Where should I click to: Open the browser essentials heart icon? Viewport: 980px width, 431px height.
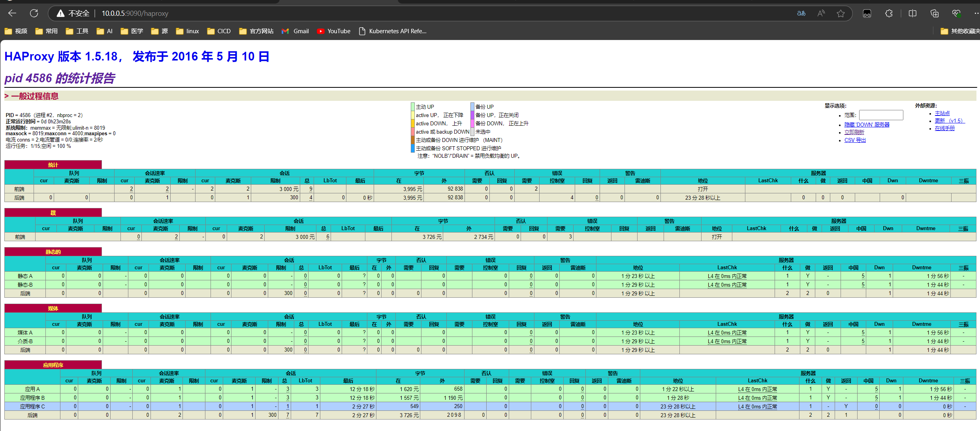pos(956,13)
